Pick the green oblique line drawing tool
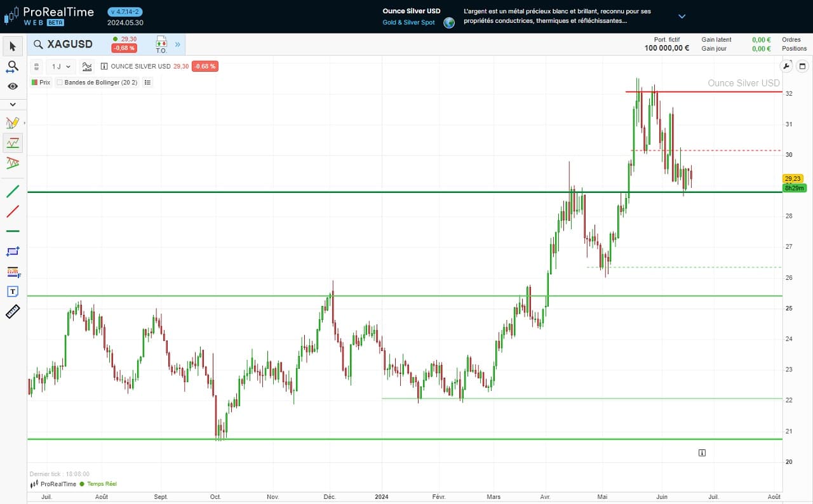Viewport: 813px width, 504px height. point(13,191)
